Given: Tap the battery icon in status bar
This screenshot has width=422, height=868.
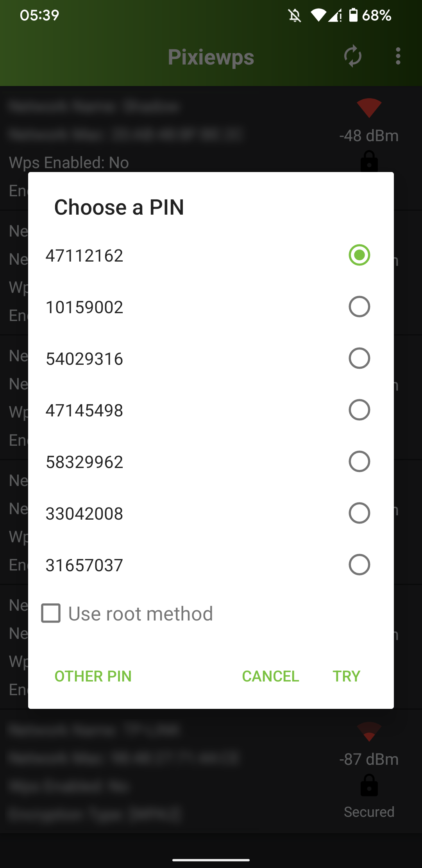Looking at the screenshot, I should click(353, 15).
